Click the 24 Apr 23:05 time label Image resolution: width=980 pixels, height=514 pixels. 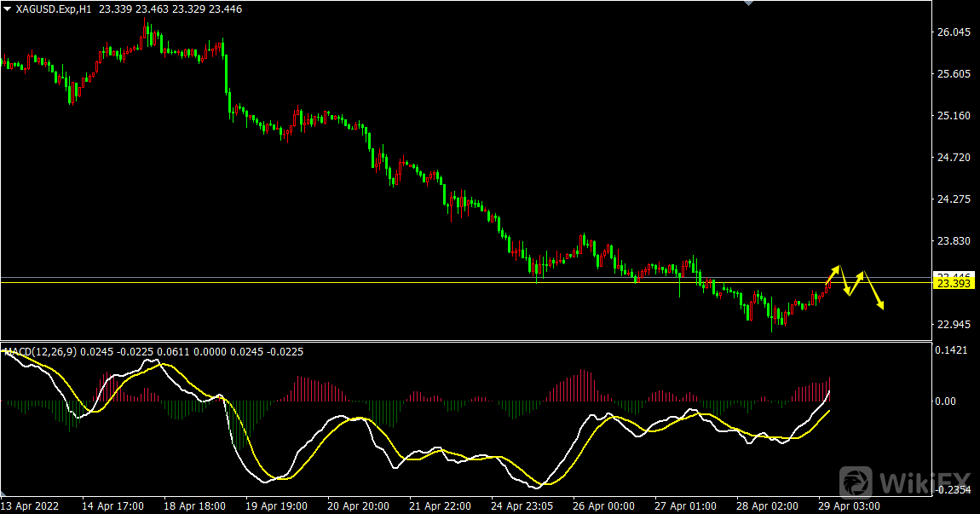[x=522, y=505]
